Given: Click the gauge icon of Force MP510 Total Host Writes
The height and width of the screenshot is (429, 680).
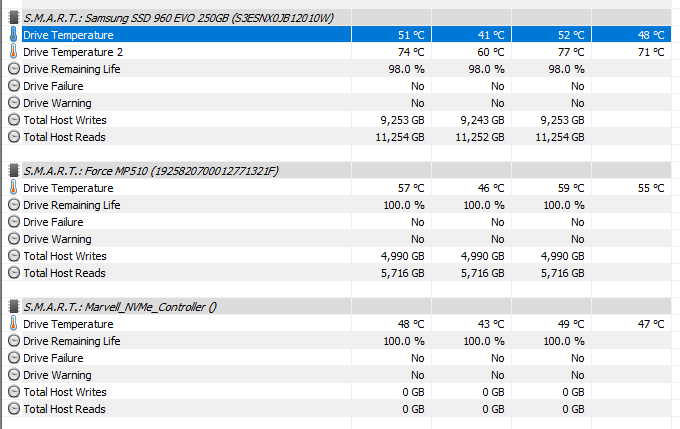Looking at the screenshot, I should (14, 256).
